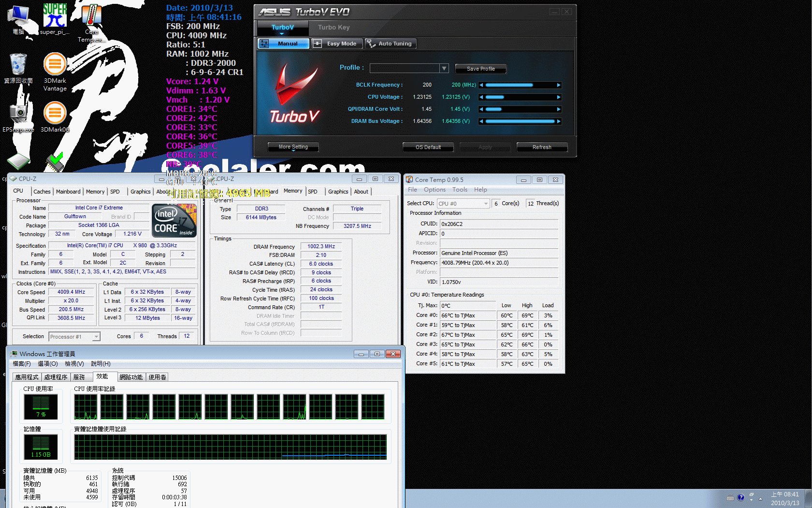Screen dimensions: 812x508
Task: Click the Save Profile button
Action: (480, 69)
